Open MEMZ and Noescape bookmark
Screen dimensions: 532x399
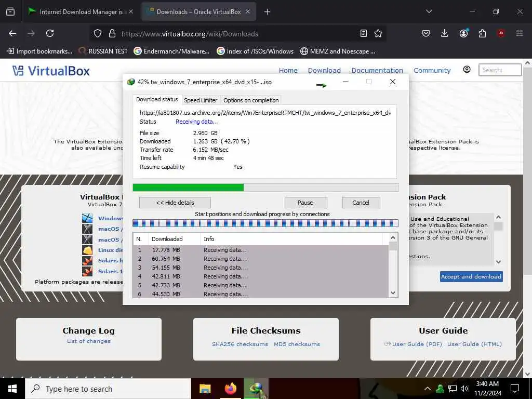338,51
